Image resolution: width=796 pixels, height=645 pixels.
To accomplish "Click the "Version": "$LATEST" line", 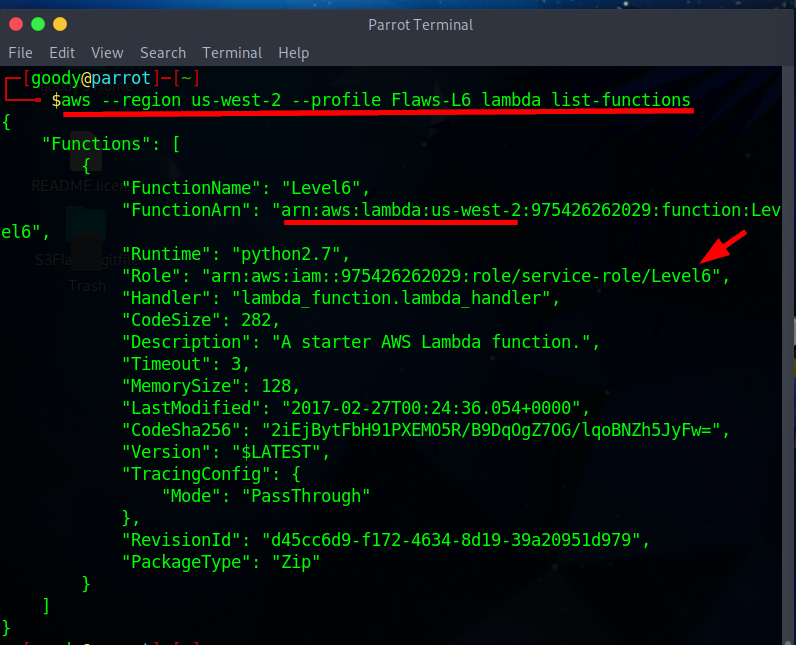I will tap(226, 452).
